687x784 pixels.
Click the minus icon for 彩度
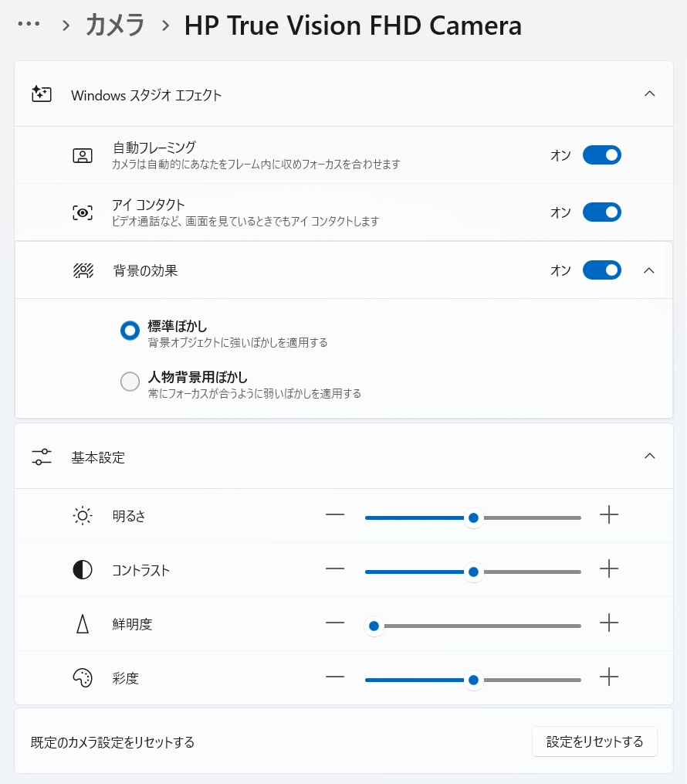tap(334, 677)
